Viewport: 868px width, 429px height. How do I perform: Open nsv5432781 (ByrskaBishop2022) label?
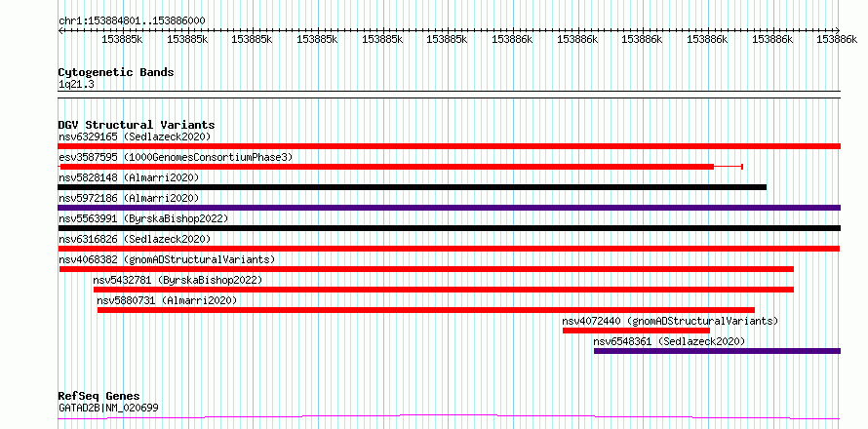[178, 280]
